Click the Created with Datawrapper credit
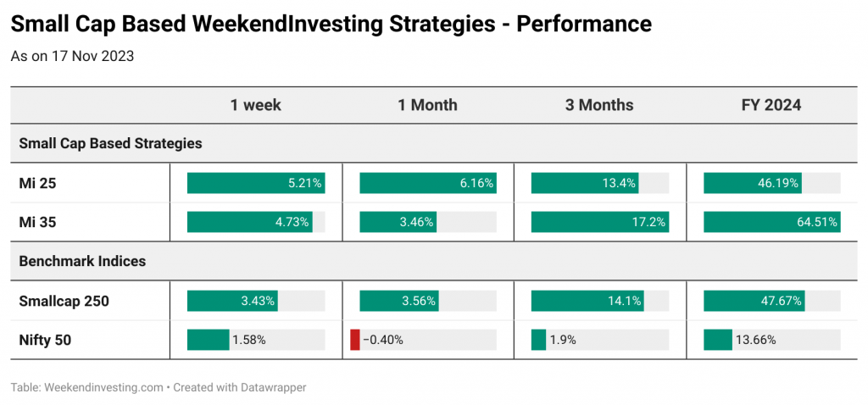This screenshot has height=405, width=868. click(x=240, y=388)
